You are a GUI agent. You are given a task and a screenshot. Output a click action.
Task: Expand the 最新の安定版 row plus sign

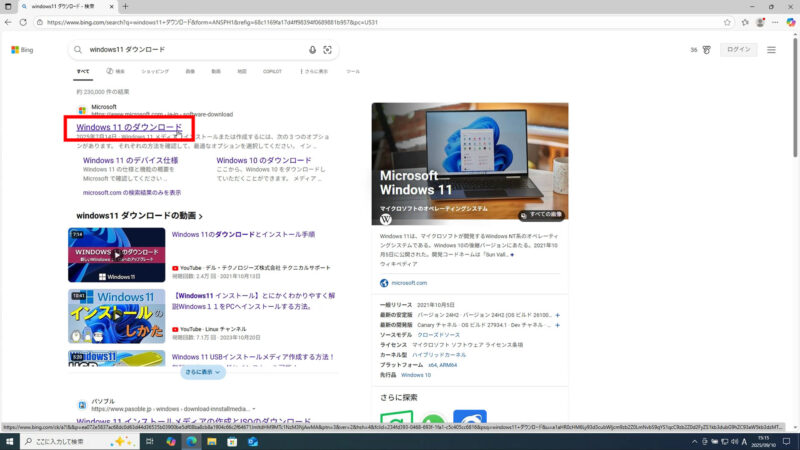click(557, 315)
